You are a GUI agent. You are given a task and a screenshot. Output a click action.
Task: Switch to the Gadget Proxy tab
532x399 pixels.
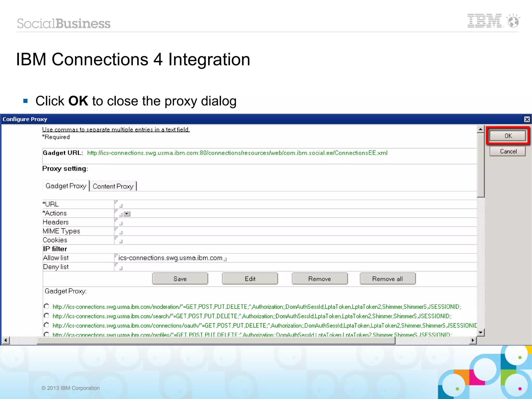coord(66,186)
